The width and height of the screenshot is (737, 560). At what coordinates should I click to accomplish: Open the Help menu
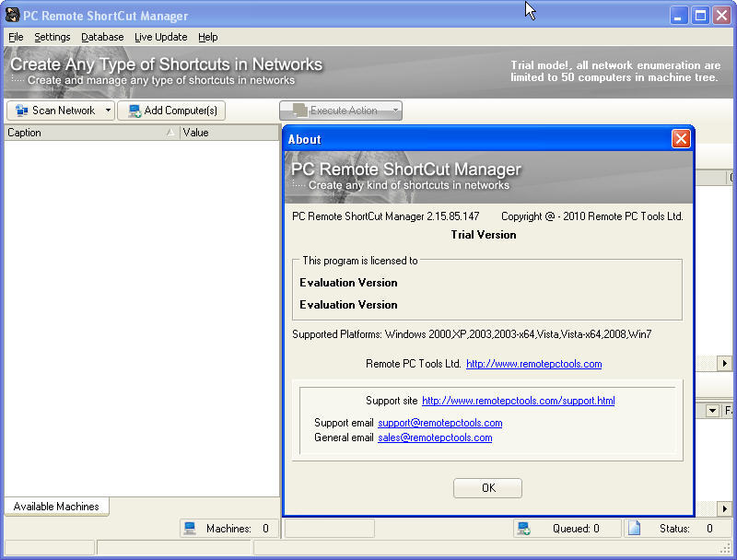click(208, 37)
